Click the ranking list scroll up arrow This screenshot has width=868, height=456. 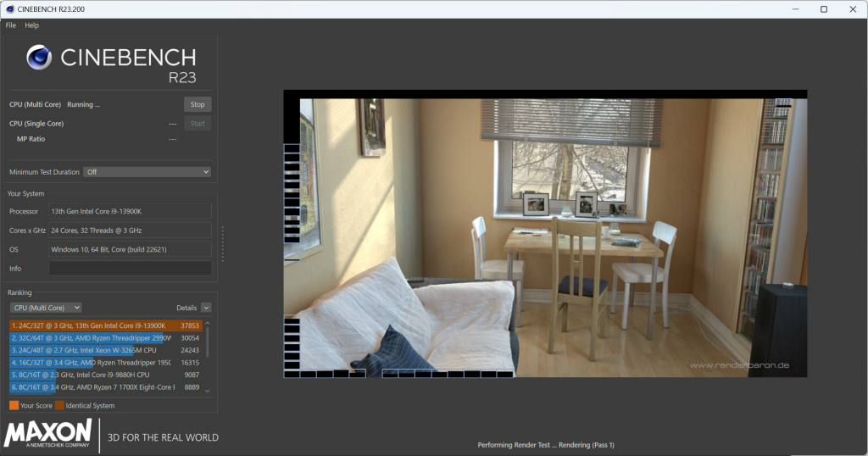(208, 323)
